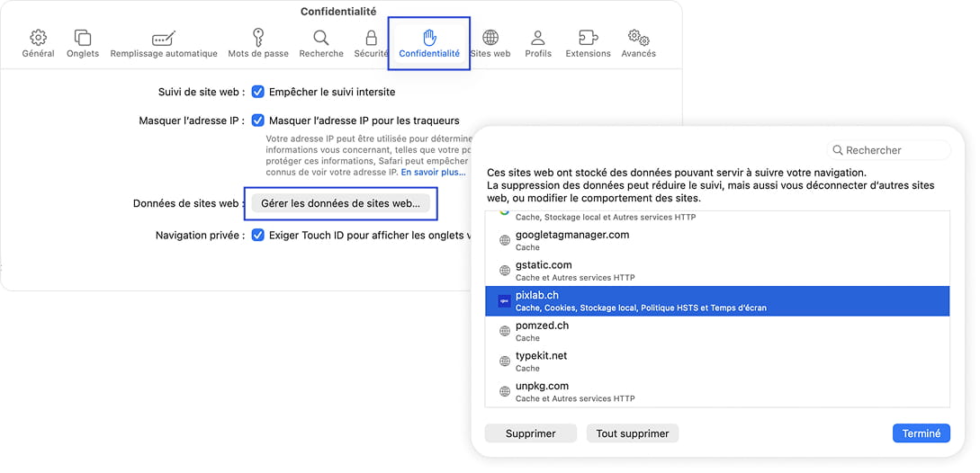This screenshot has height=473, width=980.
Task: Switch to the Remplissage automatique tab label
Action: (x=164, y=54)
